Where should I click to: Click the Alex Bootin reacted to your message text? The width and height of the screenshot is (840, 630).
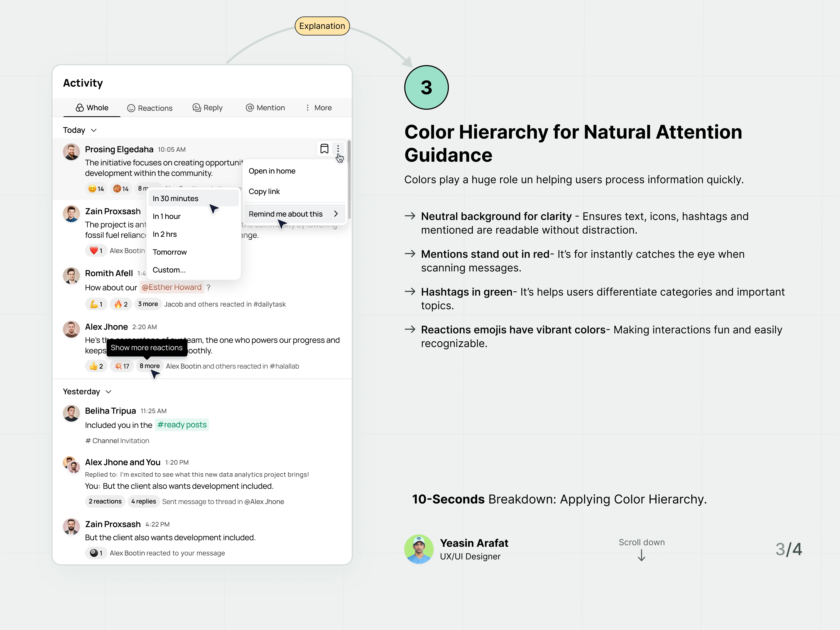coord(167,553)
